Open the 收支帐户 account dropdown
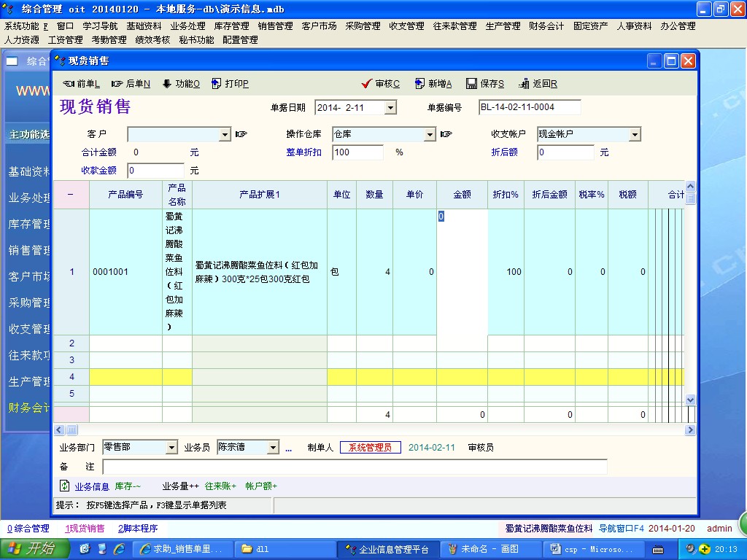Viewport: 747px width, 560px height. [x=635, y=135]
